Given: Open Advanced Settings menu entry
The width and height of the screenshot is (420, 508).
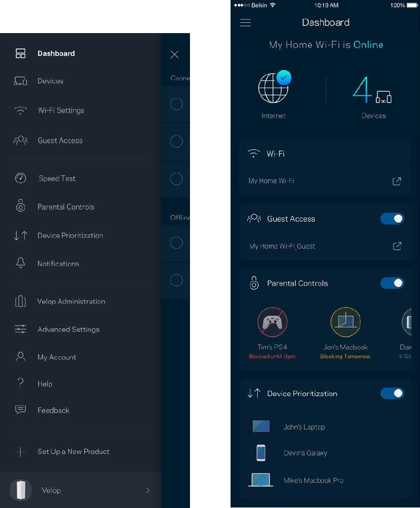Looking at the screenshot, I should pos(68,329).
